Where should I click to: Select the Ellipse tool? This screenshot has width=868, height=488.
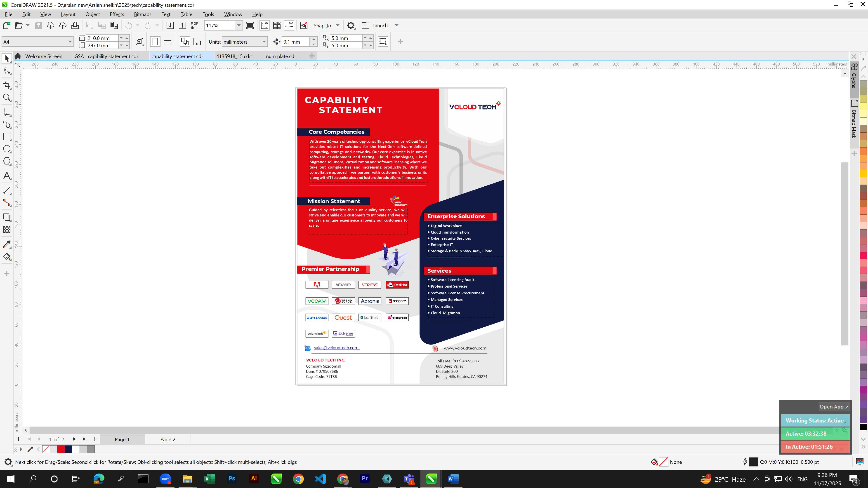pos(7,149)
